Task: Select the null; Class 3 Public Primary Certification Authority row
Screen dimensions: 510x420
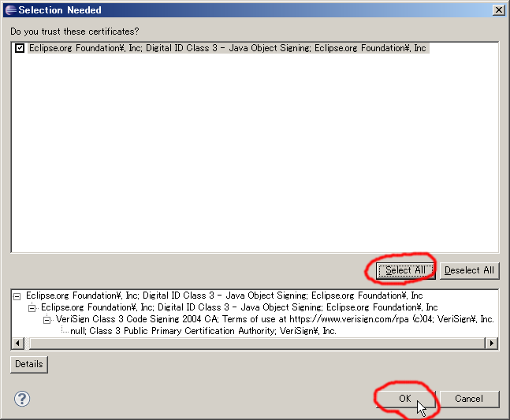Action: [203, 331]
